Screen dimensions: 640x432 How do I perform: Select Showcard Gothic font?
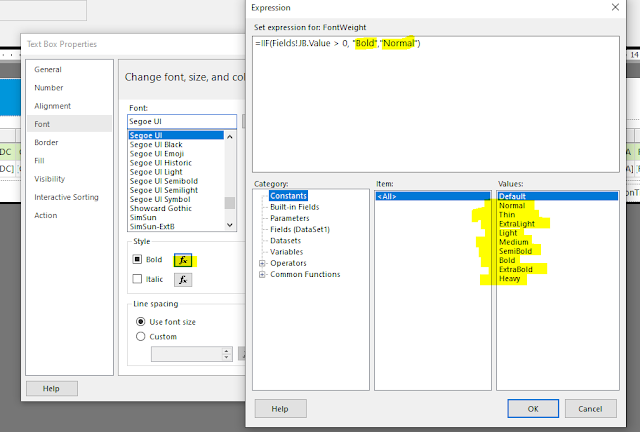click(160, 208)
